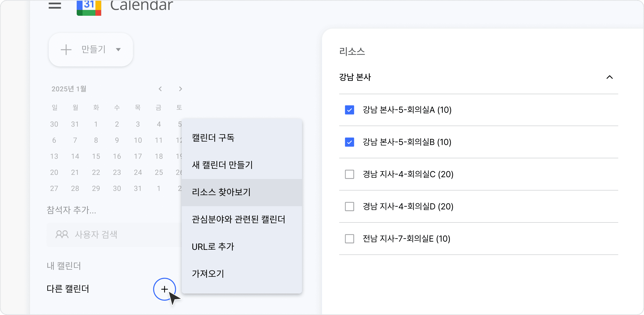Go to previous month in mini calendar

(160, 89)
